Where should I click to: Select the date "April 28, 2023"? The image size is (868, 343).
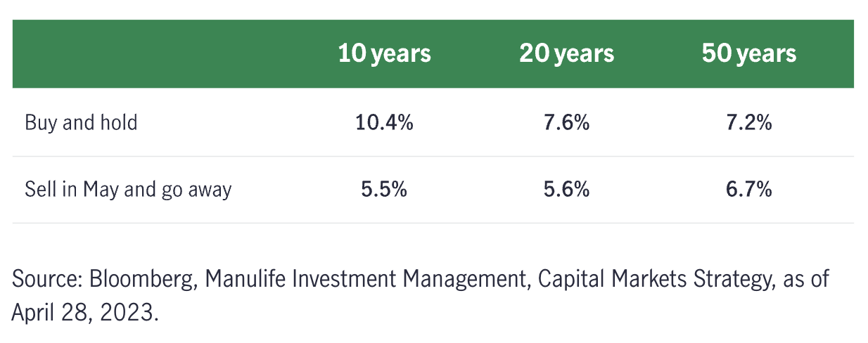(x=84, y=311)
